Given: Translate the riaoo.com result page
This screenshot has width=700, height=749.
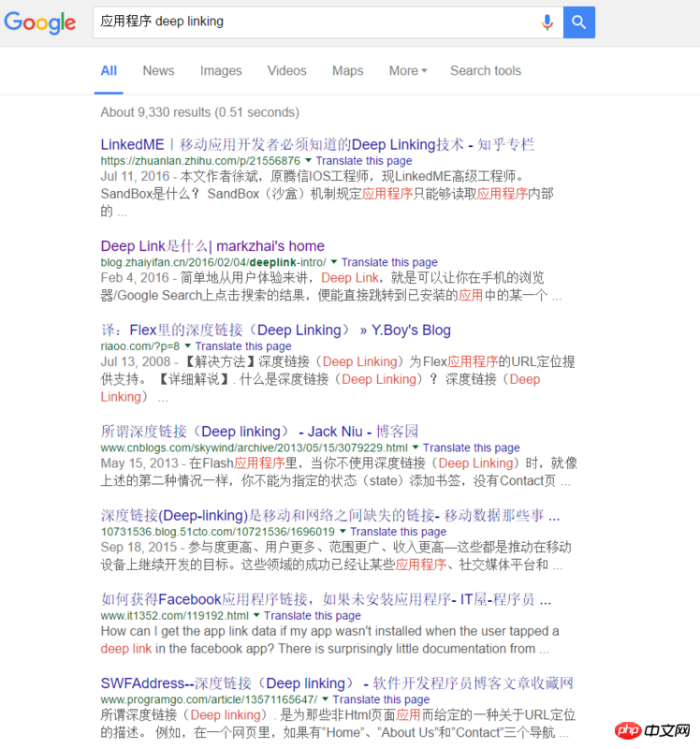Looking at the screenshot, I should point(243,346).
